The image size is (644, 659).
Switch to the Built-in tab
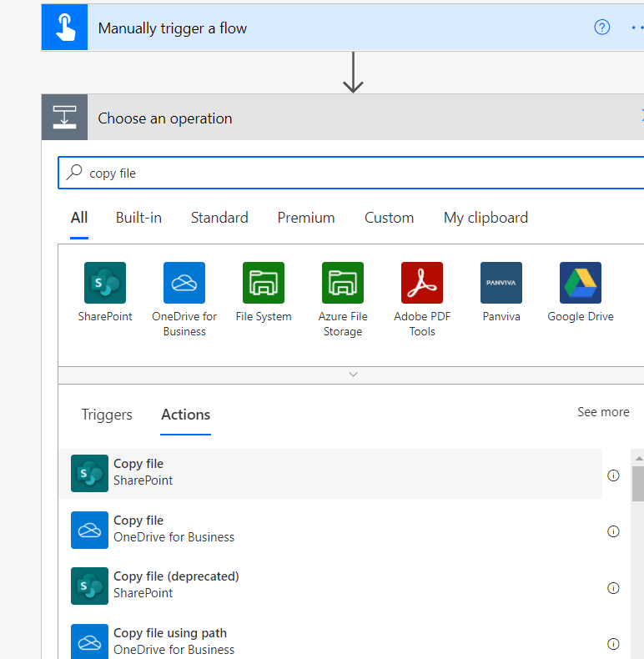pyautogui.click(x=138, y=218)
